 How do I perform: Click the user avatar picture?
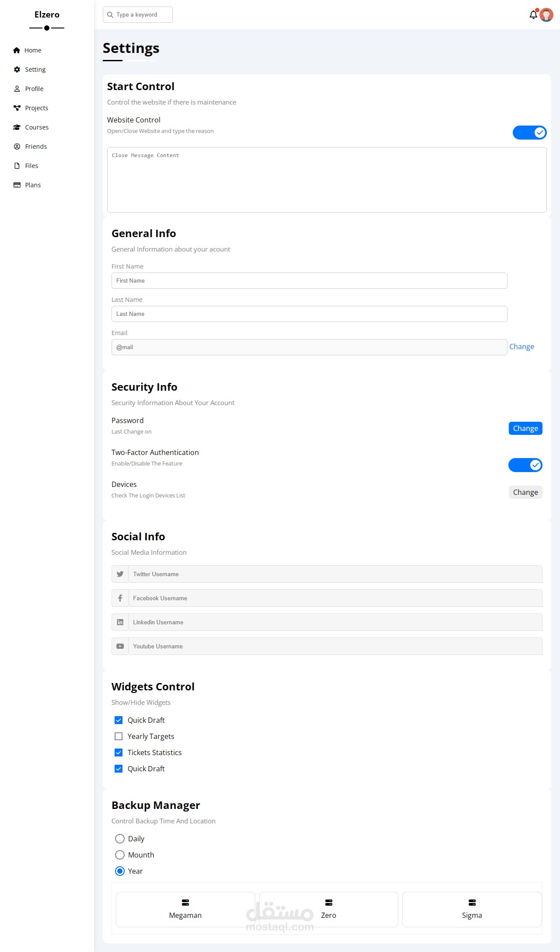(546, 14)
